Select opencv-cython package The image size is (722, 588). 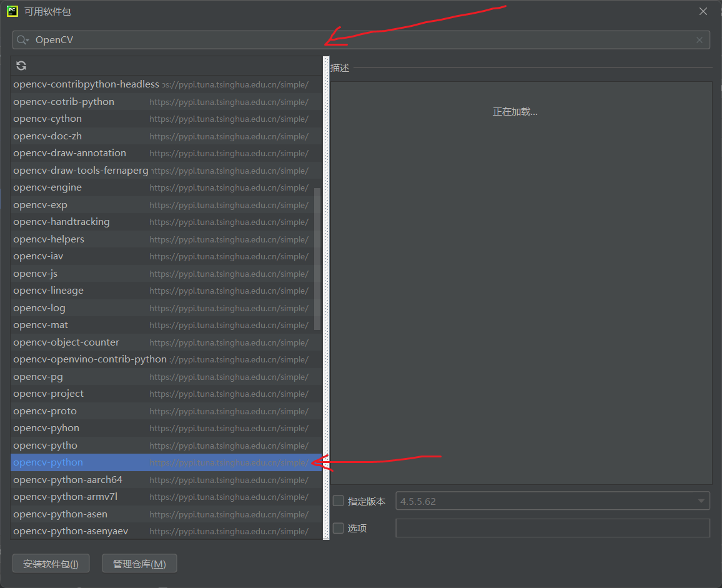(x=166, y=119)
